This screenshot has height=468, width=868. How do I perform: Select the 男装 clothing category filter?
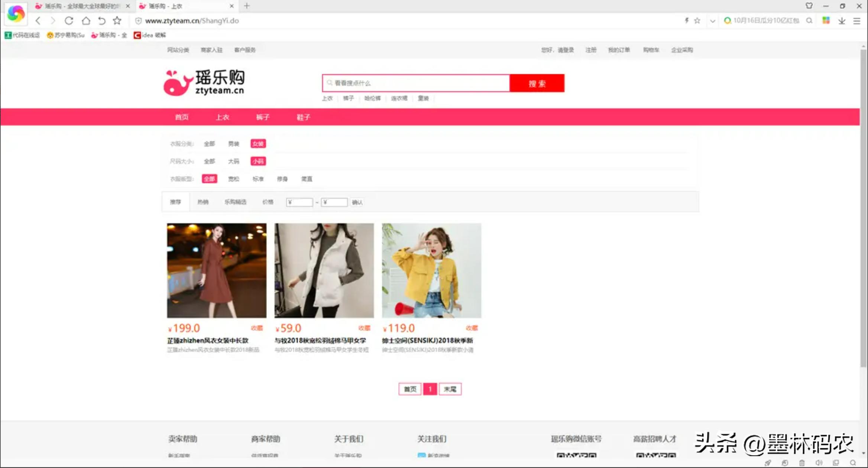coord(234,144)
